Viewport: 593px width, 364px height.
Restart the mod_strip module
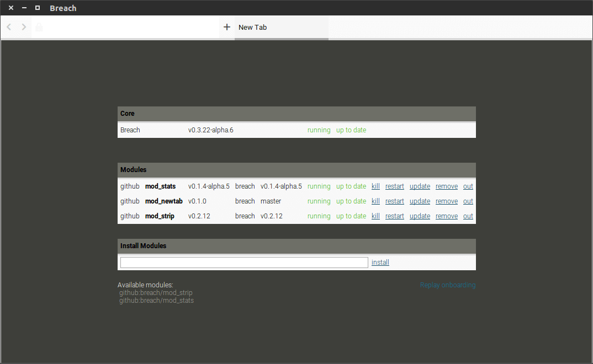[394, 216]
